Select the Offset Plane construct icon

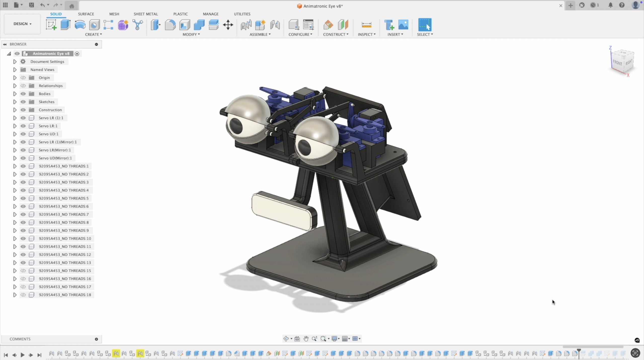coord(328,25)
